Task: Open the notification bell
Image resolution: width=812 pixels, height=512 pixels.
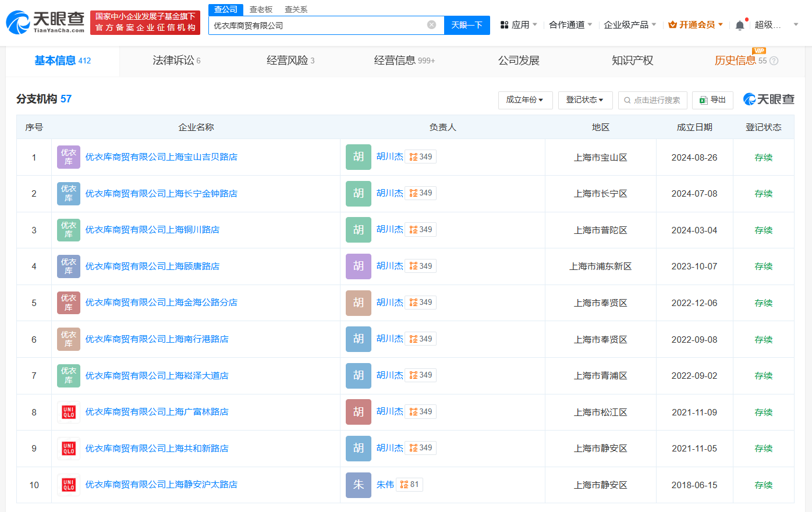Action: pos(739,25)
